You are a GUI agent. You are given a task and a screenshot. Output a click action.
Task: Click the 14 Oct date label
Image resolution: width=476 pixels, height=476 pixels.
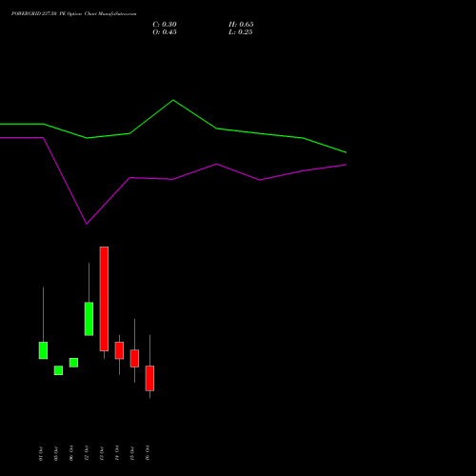click(117, 453)
